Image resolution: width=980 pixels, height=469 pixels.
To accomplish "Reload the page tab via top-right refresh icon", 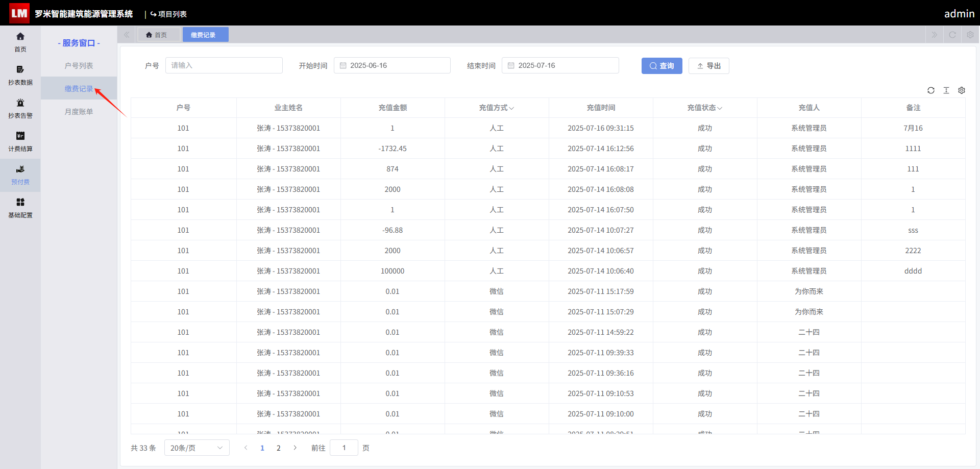I will [x=952, y=35].
